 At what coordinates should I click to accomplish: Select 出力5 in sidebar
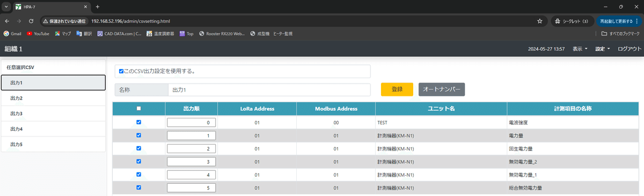click(53, 144)
